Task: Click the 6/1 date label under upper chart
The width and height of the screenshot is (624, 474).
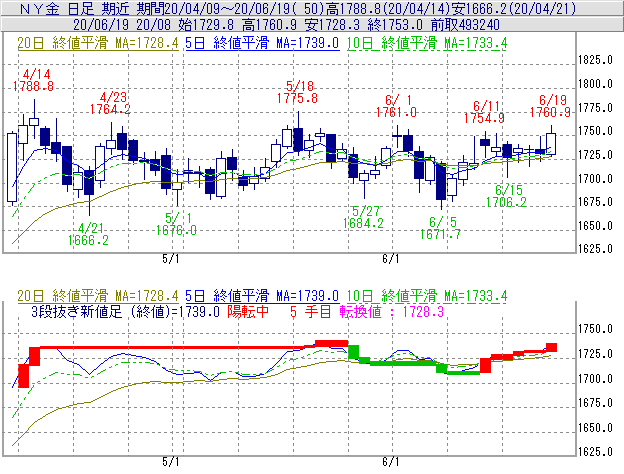Action: click(x=391, y=259)
